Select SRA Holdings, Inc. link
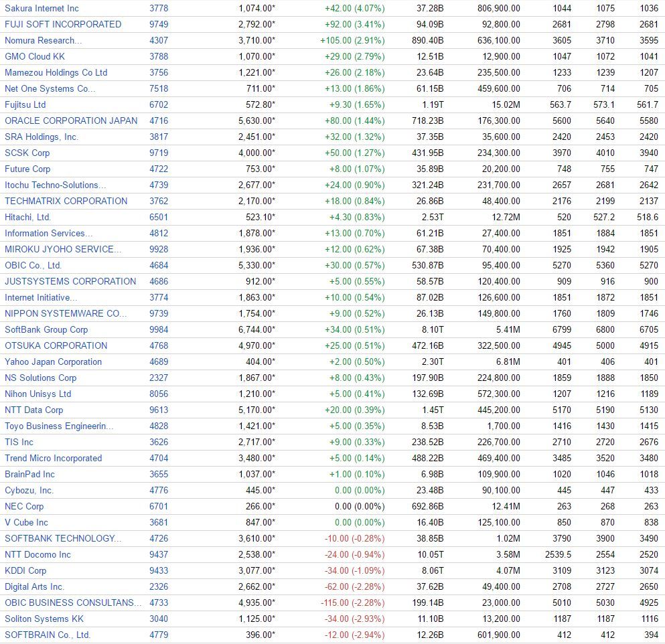 pyautogui.click(x=42, y=137)
